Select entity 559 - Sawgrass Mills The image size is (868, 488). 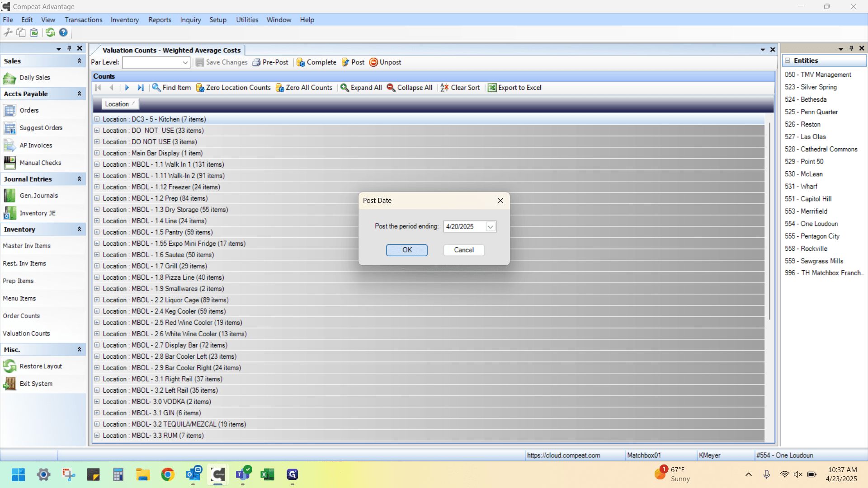click(814, 261)
